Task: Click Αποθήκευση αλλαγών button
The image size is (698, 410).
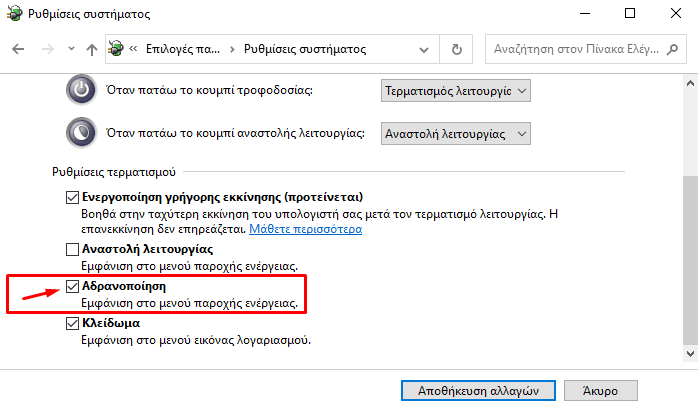Action: [478, 390]
